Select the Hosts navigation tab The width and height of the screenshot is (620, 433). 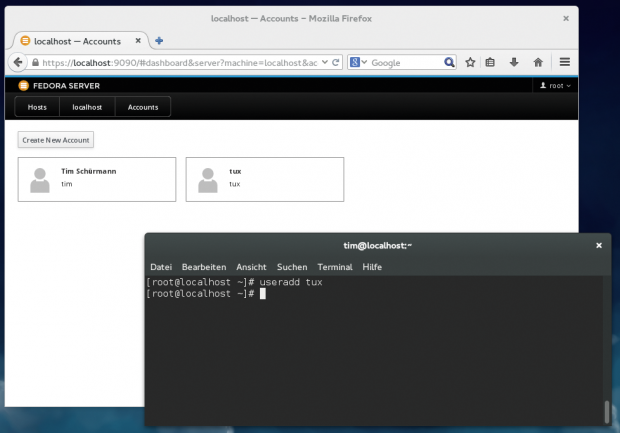[x=37, y=106]
